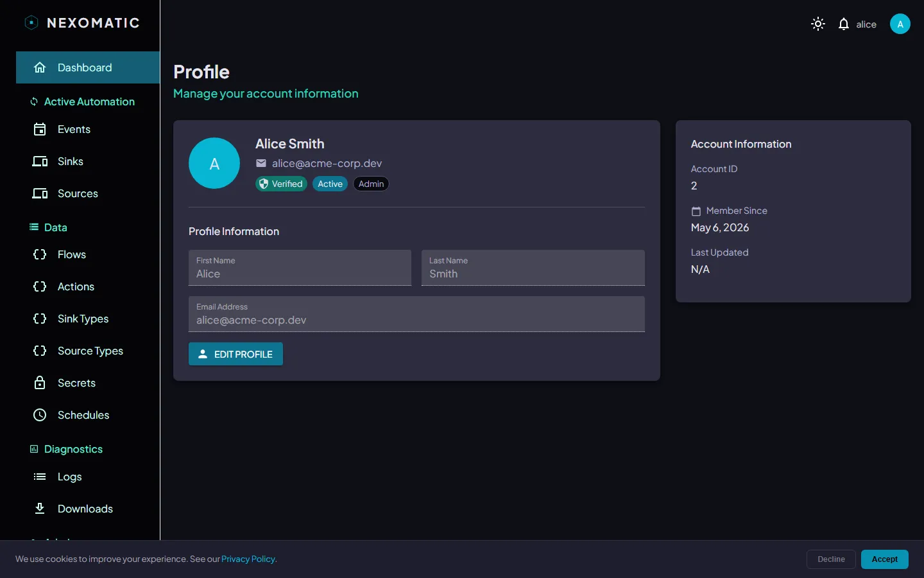
Task: Click the Data section list icon
Action: (x=34, y=227)
